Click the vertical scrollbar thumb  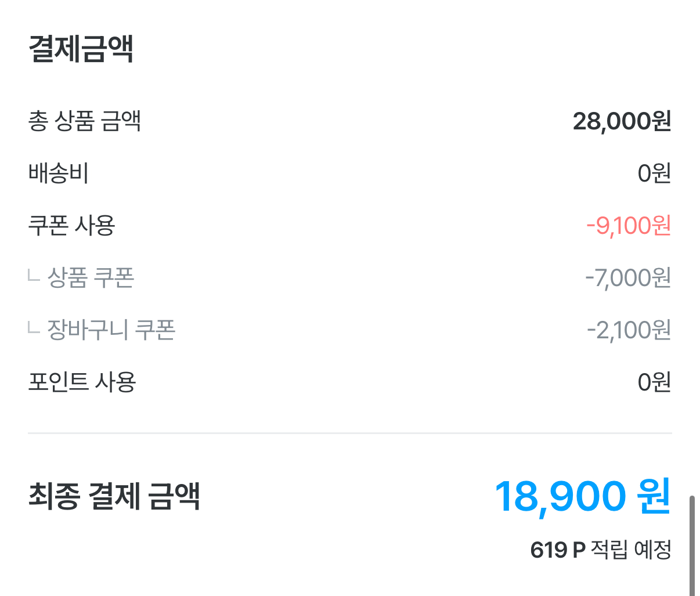click(x=692, y=546)
